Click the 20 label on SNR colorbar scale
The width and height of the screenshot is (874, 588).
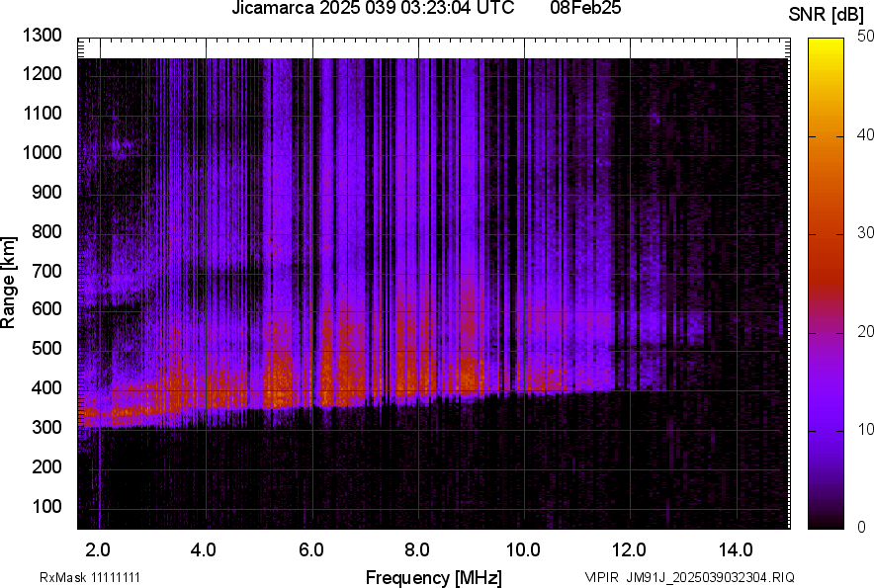(x=865, y=331)
